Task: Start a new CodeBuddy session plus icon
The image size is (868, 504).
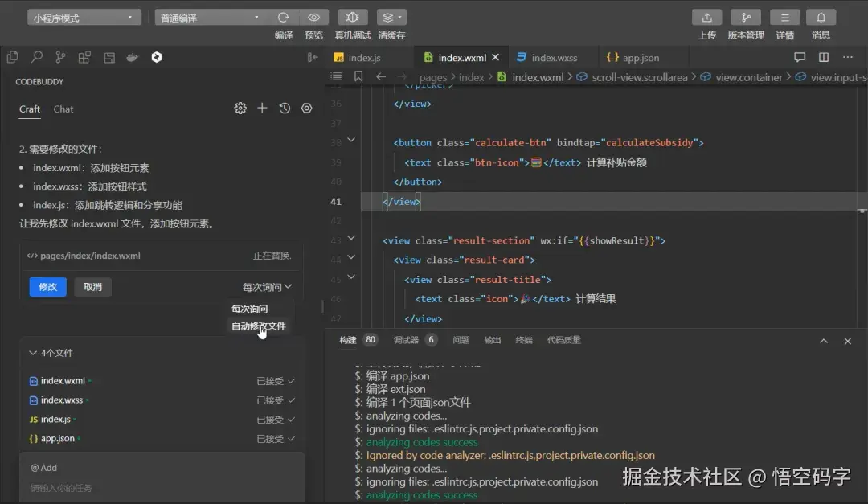Action: (262, 108)
